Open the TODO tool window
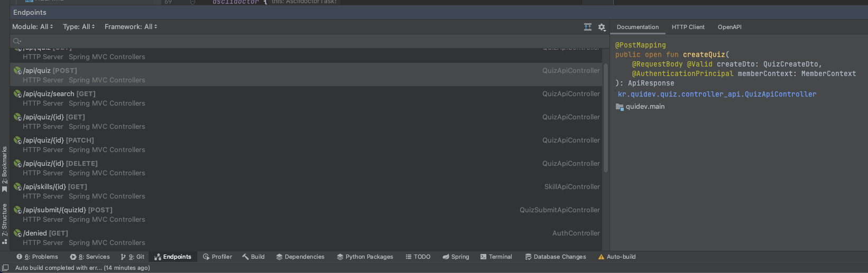This screenshot has width=868, height=273. point(418,257)
